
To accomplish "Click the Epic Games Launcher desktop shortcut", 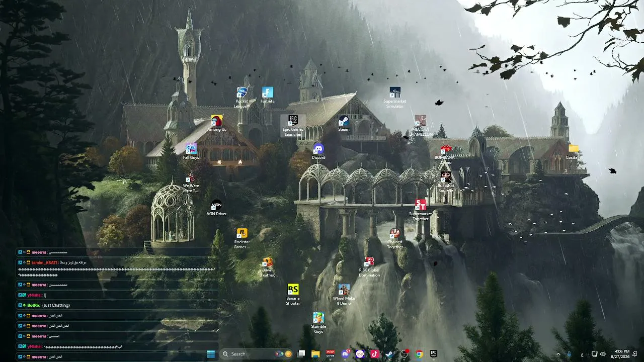I will click(x=293, y=126).
